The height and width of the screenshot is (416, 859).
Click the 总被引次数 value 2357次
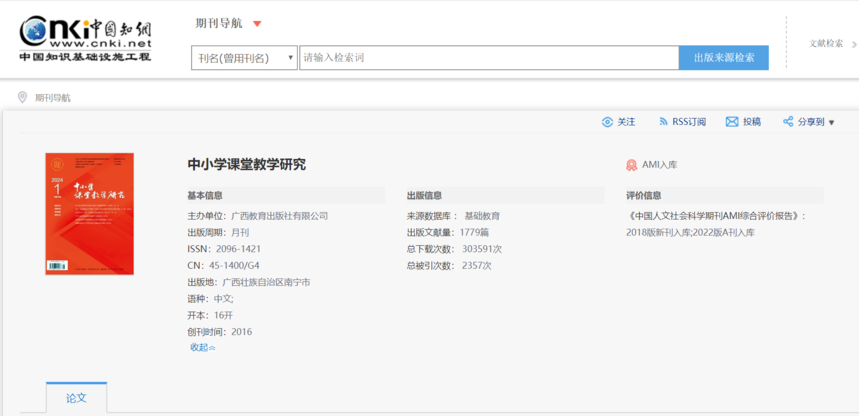tap(477, 266)
